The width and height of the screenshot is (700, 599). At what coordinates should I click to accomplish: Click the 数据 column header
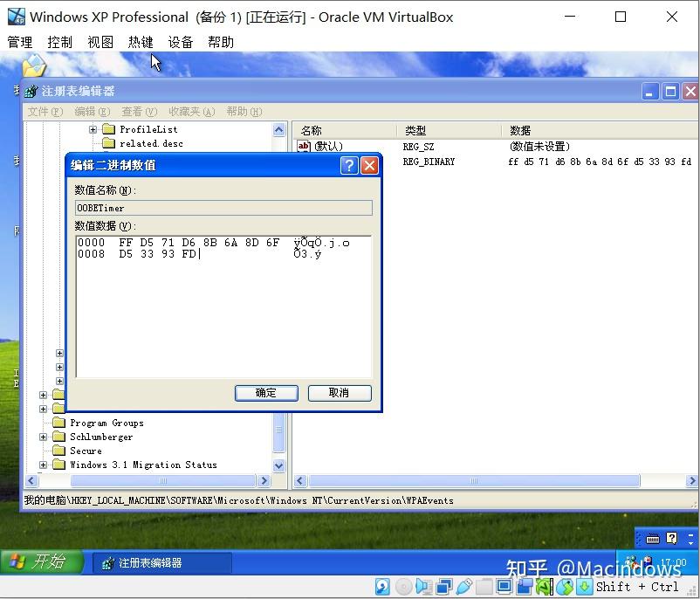[600, 130]
